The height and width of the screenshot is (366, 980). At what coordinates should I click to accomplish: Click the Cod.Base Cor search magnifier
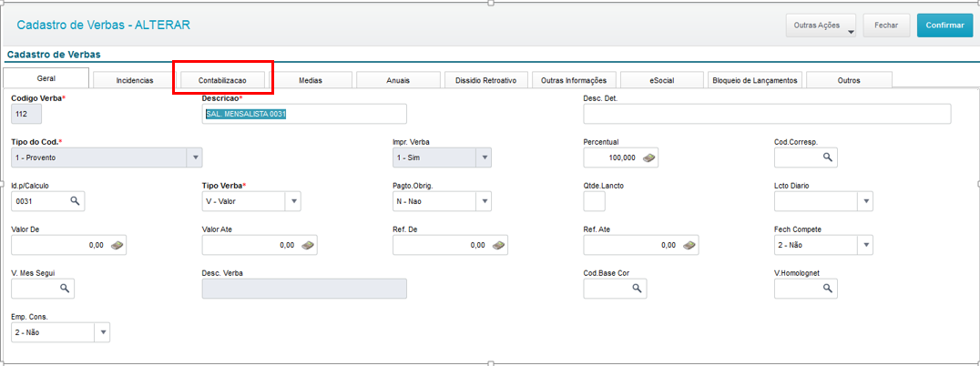pos(637,288)
